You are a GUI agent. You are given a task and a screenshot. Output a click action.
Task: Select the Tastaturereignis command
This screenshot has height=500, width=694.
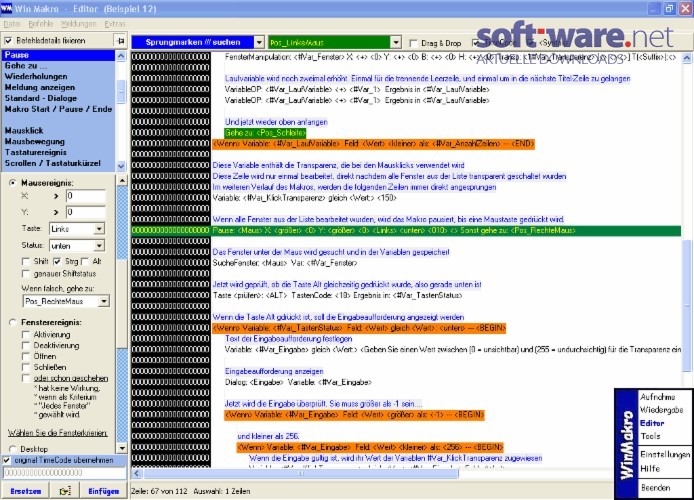coord(58,152)
